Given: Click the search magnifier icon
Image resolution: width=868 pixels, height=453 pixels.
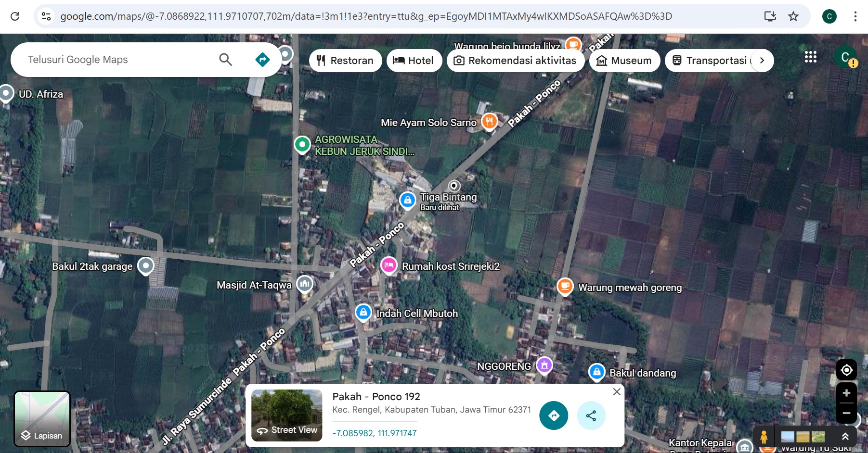Looking at the screenshot, I should click(x=225, y=60).
